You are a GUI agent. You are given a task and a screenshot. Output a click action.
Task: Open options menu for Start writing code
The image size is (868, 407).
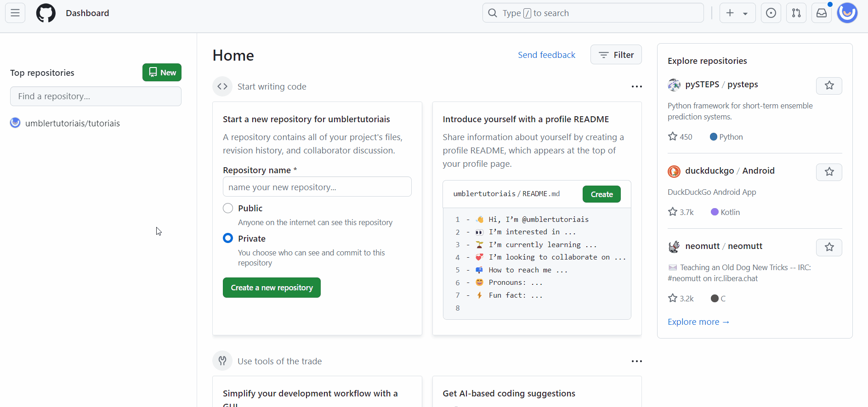tap(636, 86)
